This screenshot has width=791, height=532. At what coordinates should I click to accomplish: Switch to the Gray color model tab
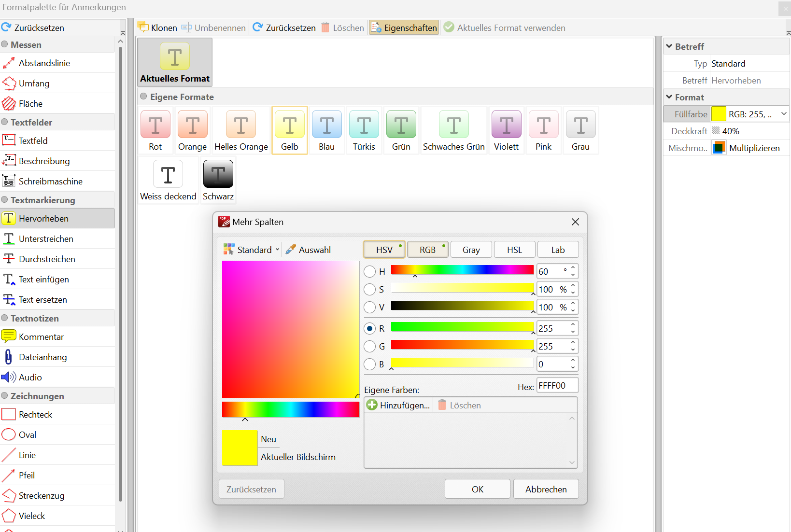[x=471, y=250]
